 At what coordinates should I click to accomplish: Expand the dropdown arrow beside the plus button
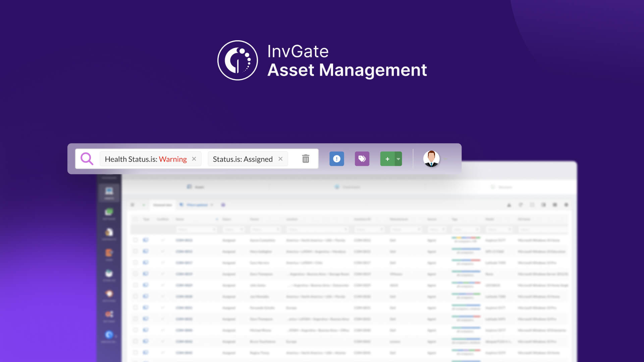(398, 159)
